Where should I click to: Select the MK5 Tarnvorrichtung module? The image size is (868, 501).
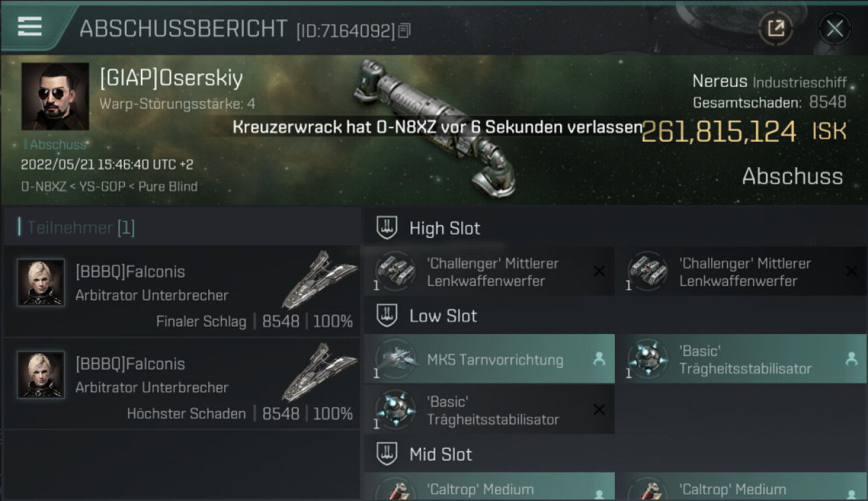tap(489, 359)
